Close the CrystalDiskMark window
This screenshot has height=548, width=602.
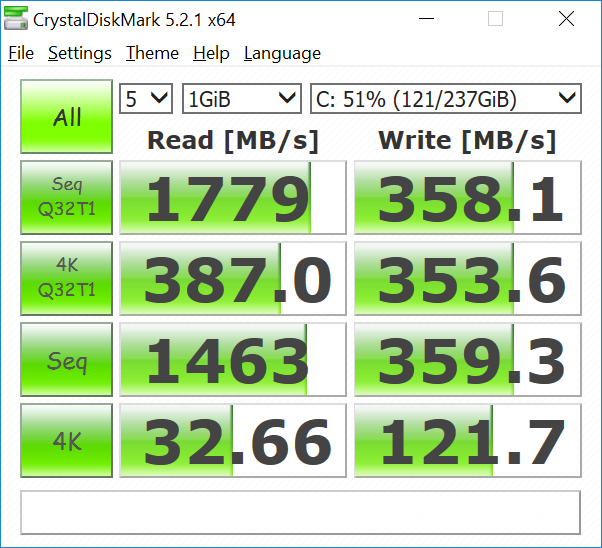pyautogui.click(x=566, y=18)
